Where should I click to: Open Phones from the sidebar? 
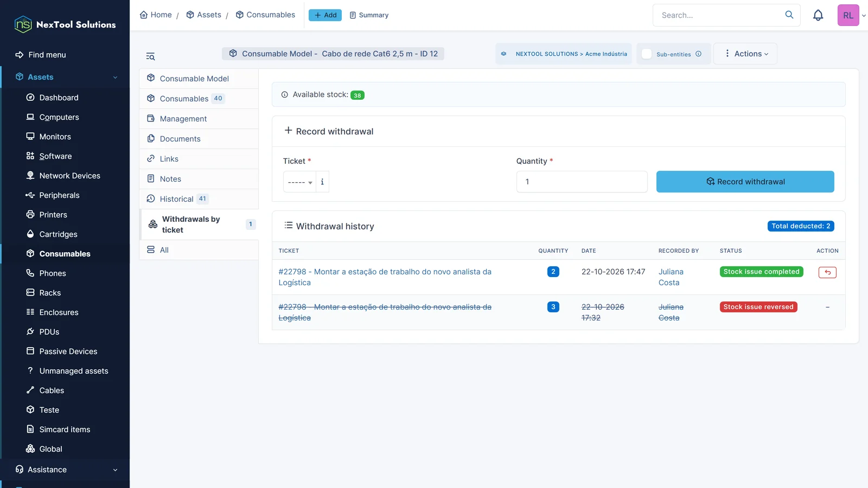point(52,273)
